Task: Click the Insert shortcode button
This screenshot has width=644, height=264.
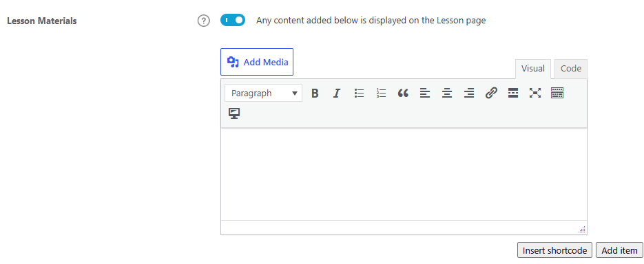Action: pyautogui.click(x=555, y=250)
